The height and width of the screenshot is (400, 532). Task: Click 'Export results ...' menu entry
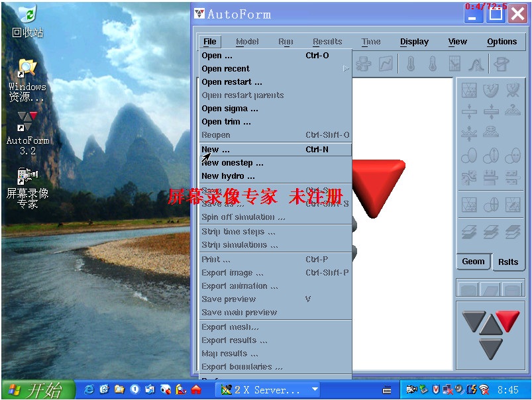click(275, 340)
